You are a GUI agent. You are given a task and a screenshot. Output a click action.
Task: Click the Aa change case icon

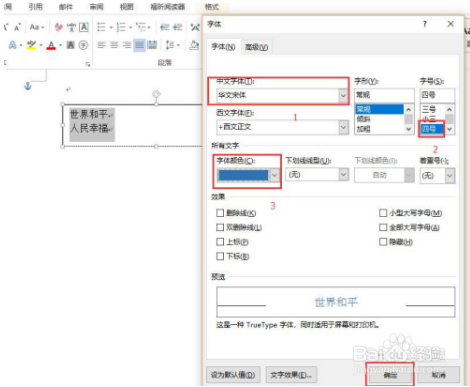[x=35, y=27]
